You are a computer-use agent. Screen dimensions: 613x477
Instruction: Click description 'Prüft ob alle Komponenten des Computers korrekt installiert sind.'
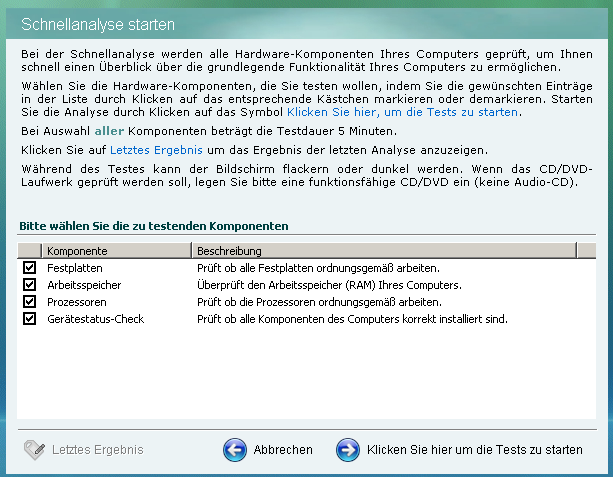pos(352,319)
